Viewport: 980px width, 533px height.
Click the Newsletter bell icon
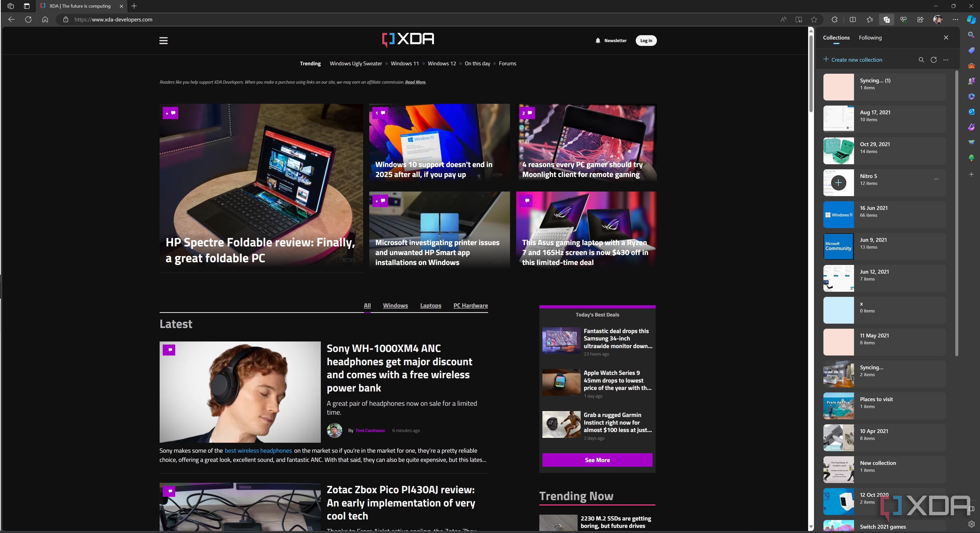coord(598,40)
